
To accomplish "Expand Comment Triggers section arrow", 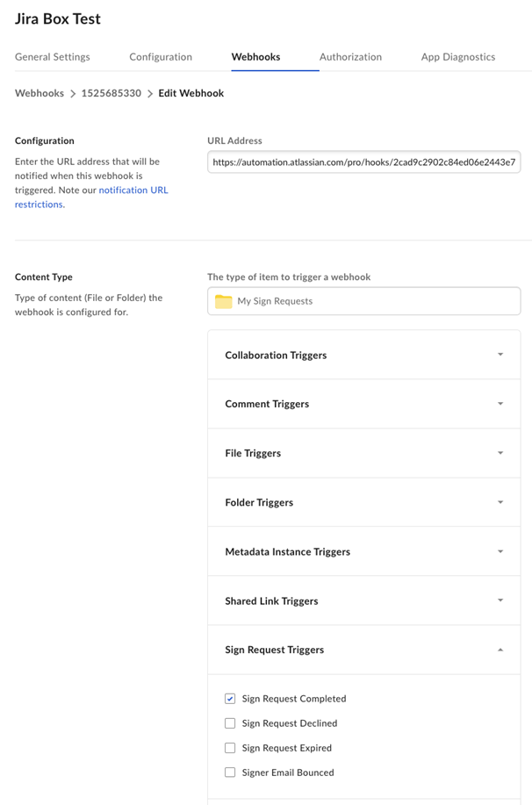I will click(500, 404).
